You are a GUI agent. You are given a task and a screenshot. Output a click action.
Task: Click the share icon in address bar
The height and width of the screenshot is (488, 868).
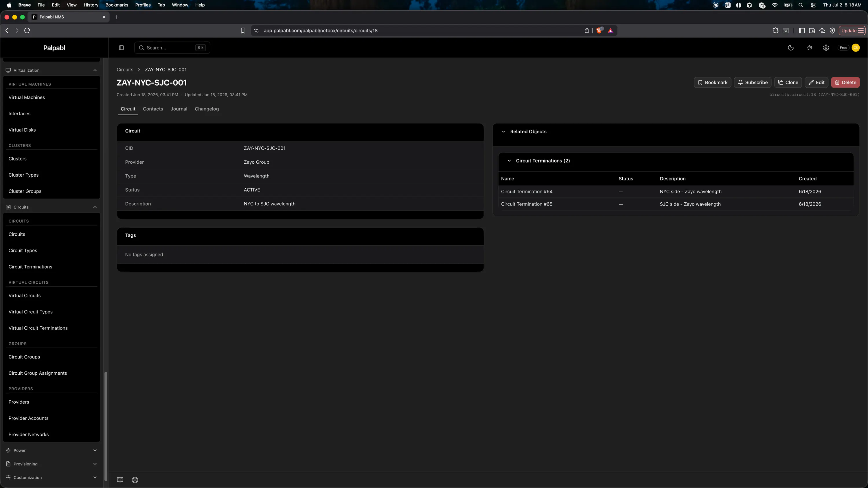click(x=587, y=30)
